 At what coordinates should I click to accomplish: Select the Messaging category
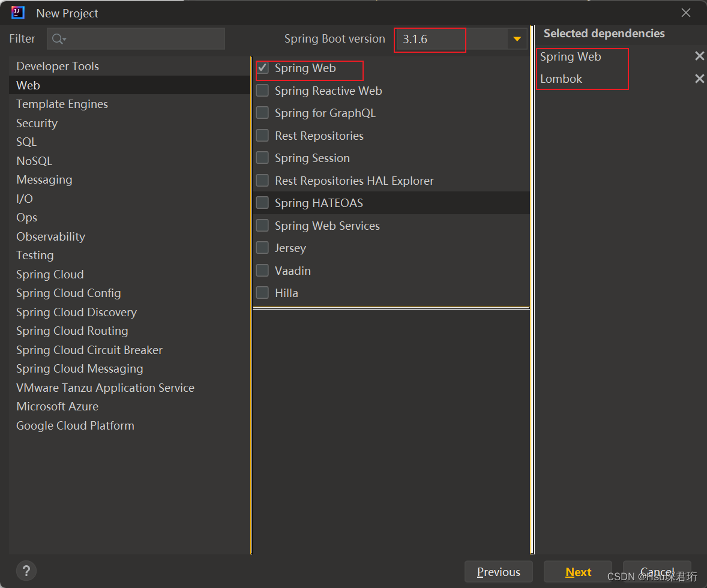[x=130, y=180]
